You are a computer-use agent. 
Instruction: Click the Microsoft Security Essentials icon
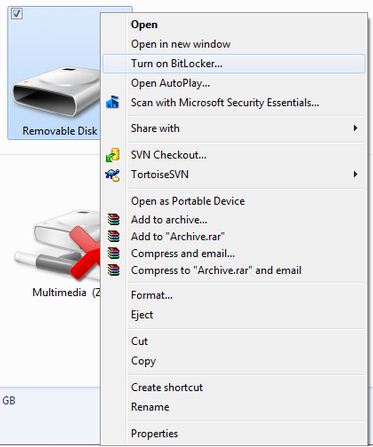[x=113, y=102]
